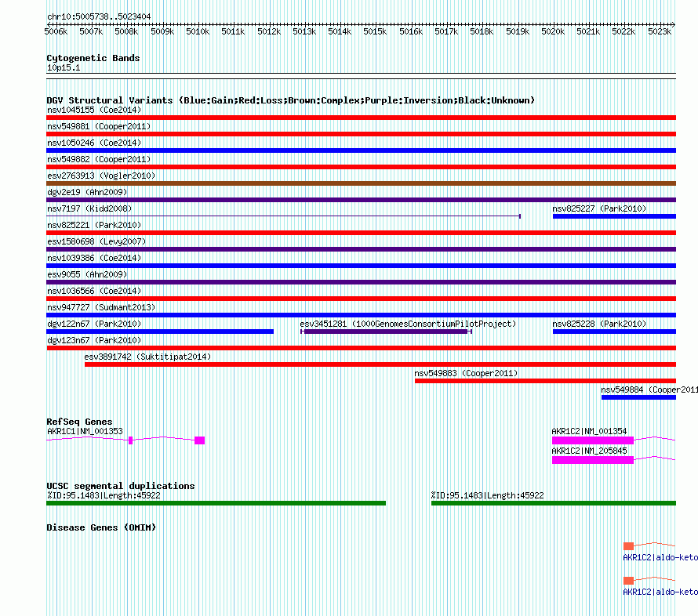Open the lower AKR1C2|aldo-keto link
698x616 pixels.
tap(660, 592)
